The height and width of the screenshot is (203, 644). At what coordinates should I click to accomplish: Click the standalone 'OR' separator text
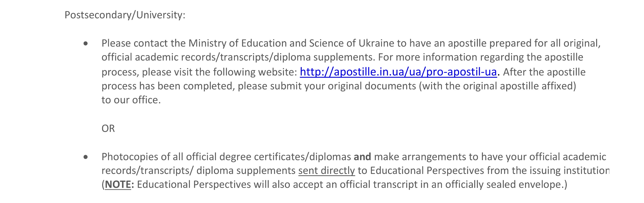coord(108,128)
